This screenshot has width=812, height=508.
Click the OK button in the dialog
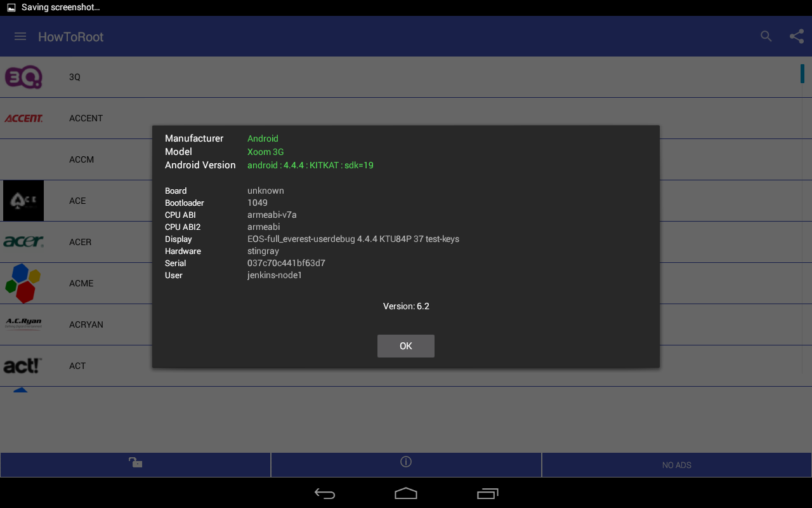tap(406, 346)
